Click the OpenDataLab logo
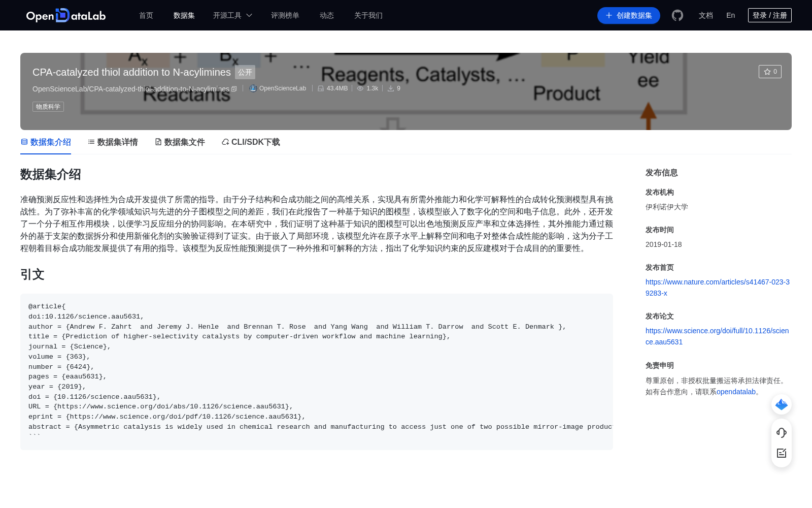The image size is (812, 508). click(66, 15)
